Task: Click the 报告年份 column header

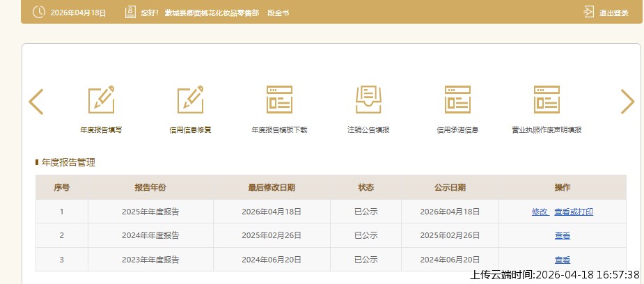Action: pos(150,187)
